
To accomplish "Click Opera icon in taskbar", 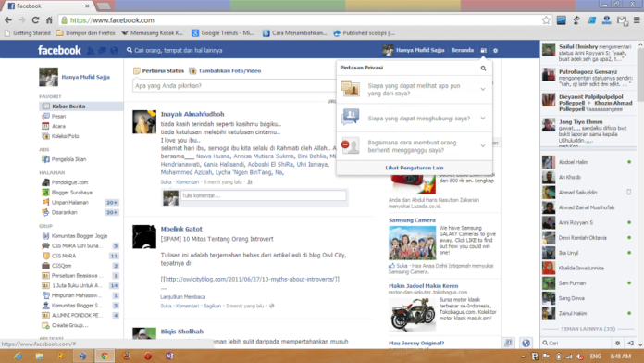I will 148,356.
